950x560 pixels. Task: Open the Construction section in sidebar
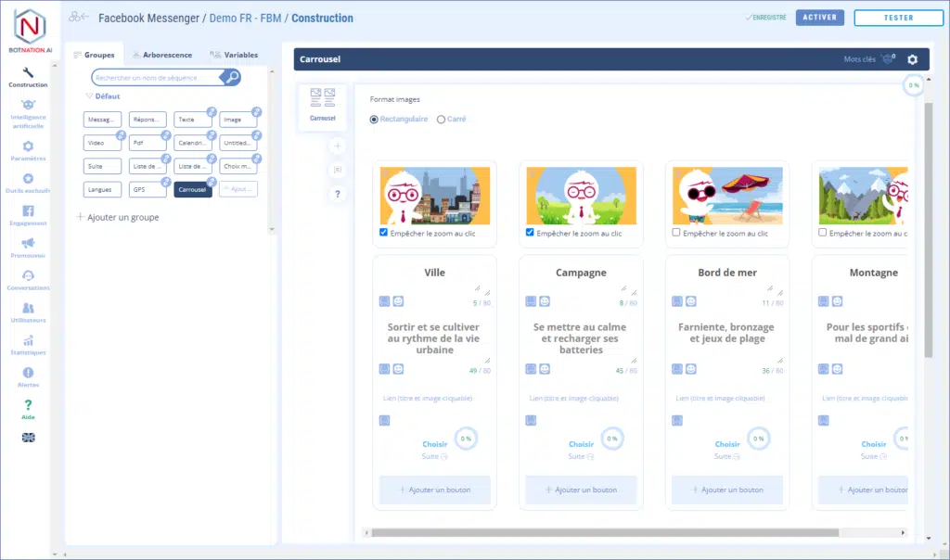[x=28, y=76]
